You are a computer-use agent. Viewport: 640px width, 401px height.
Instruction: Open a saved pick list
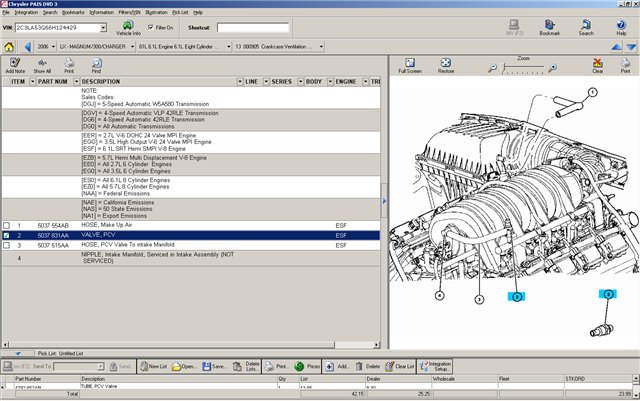[183, 366]
